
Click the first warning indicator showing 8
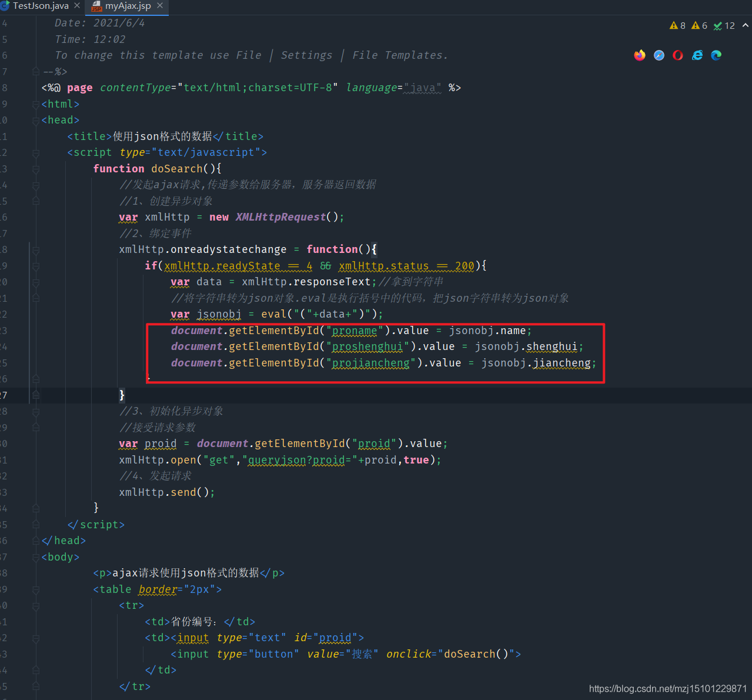coord(677,25)
